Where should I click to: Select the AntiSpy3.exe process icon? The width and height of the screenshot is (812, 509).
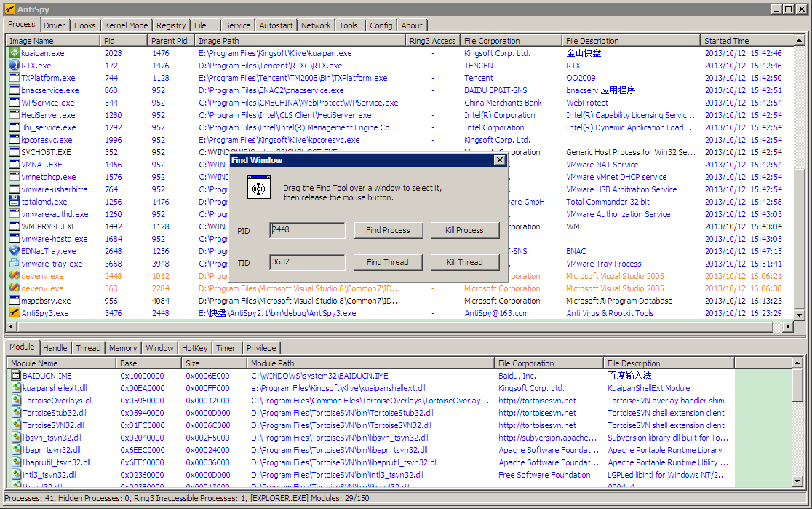tap(14, 313)
